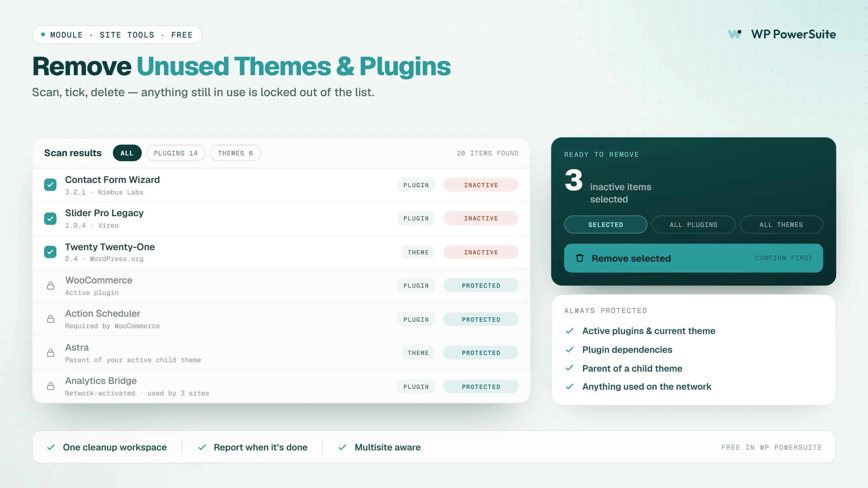868x488 pixels.
Task: Click checkmark icon next to Plugin dependencies
Action: click(570, 350)
